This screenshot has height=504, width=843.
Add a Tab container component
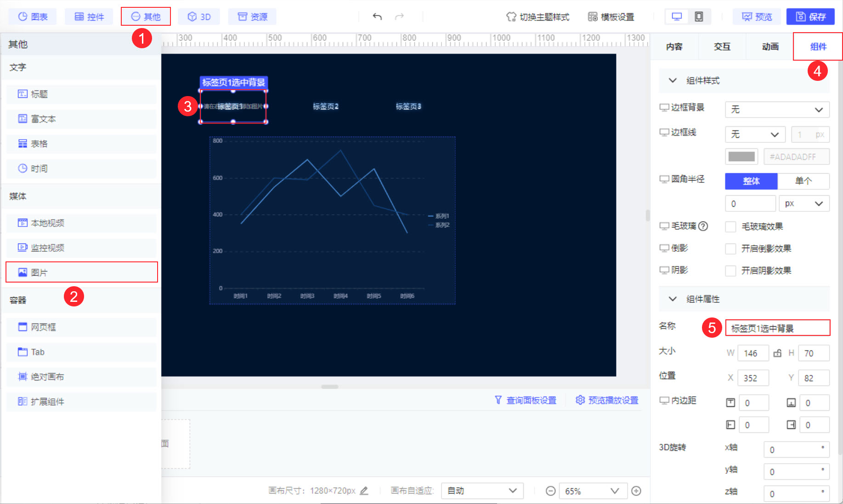[81, 352]
